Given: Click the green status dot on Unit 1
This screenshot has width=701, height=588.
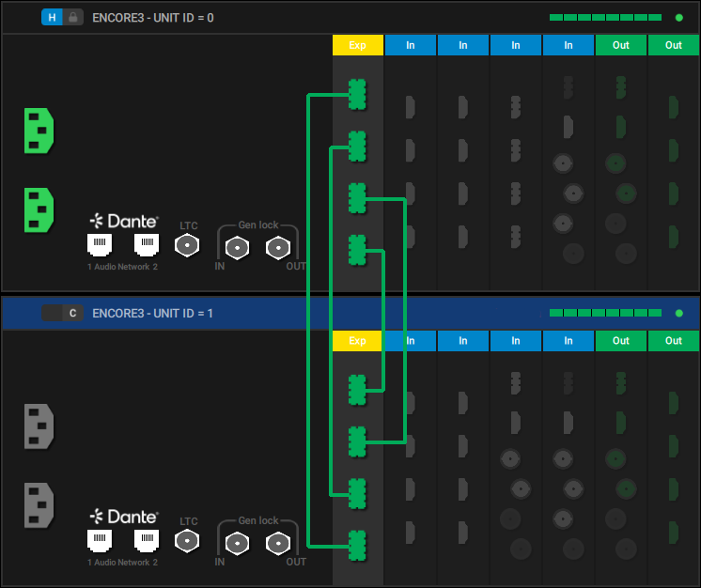Looking at the screenshot, I should click(679, 313).
